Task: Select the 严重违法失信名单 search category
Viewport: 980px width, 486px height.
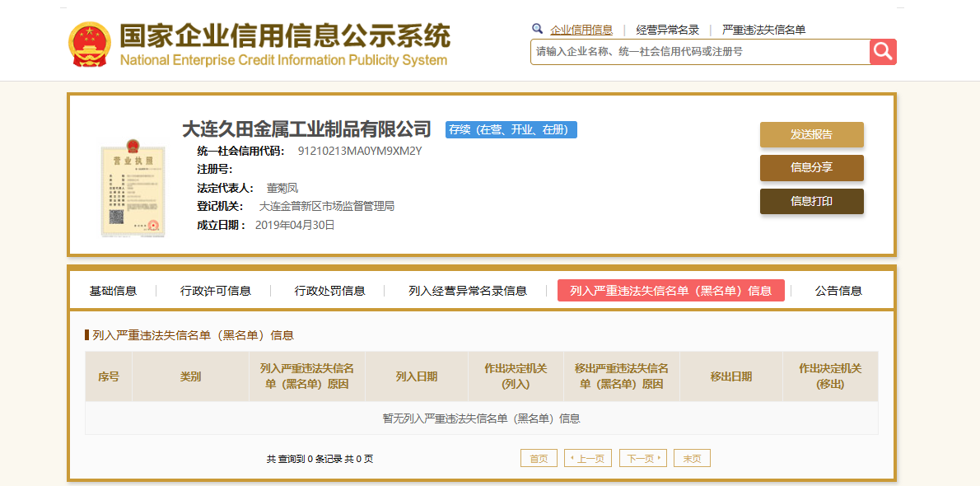Action: pos(763,30)
